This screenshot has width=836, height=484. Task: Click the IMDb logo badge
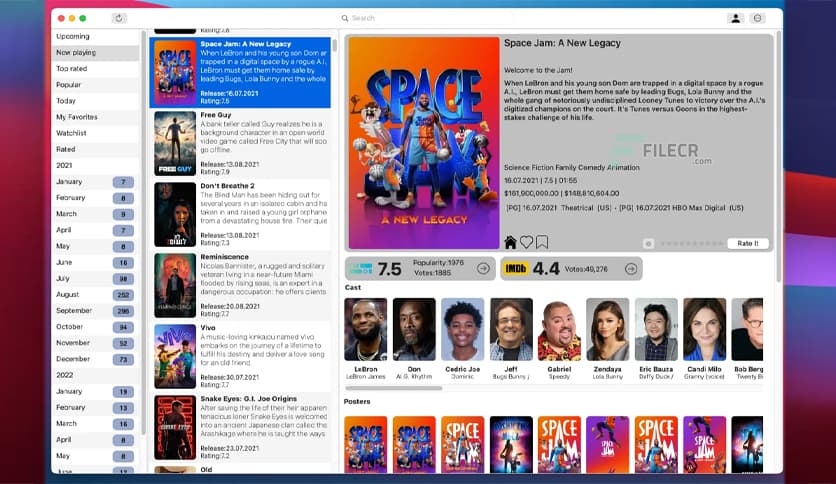tap(516, 269)
